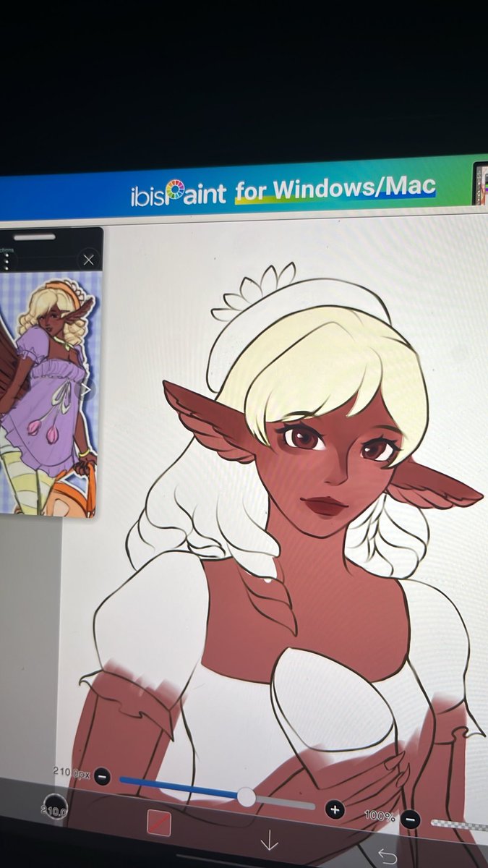The height and width of the screenshot is (868, 488).
Task: Open the reference window three-dot menu
Action: [7, 261]
